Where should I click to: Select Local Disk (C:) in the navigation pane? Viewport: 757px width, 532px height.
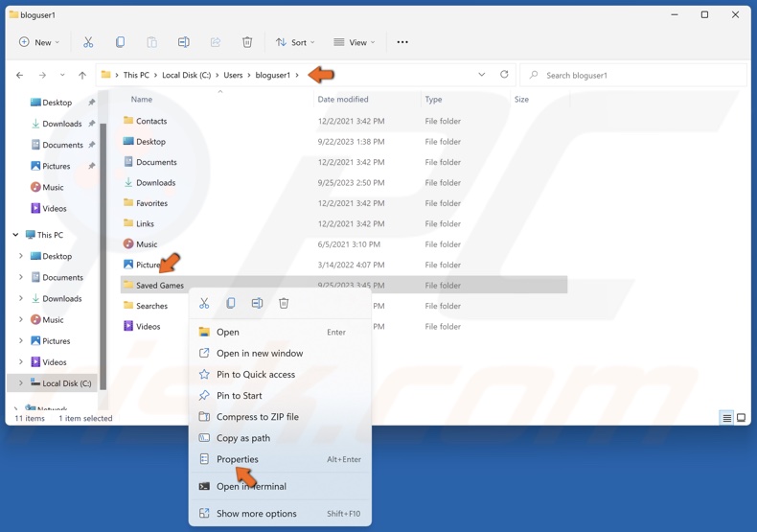point(52,383)
